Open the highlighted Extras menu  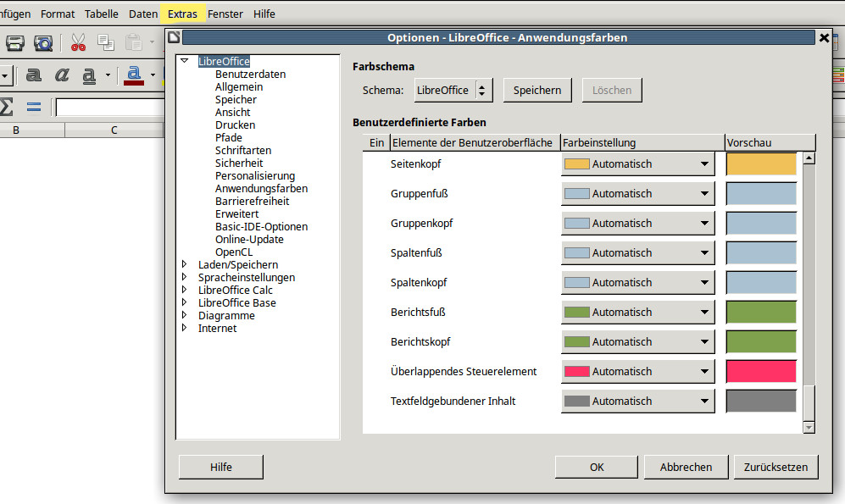coord(183,14)
